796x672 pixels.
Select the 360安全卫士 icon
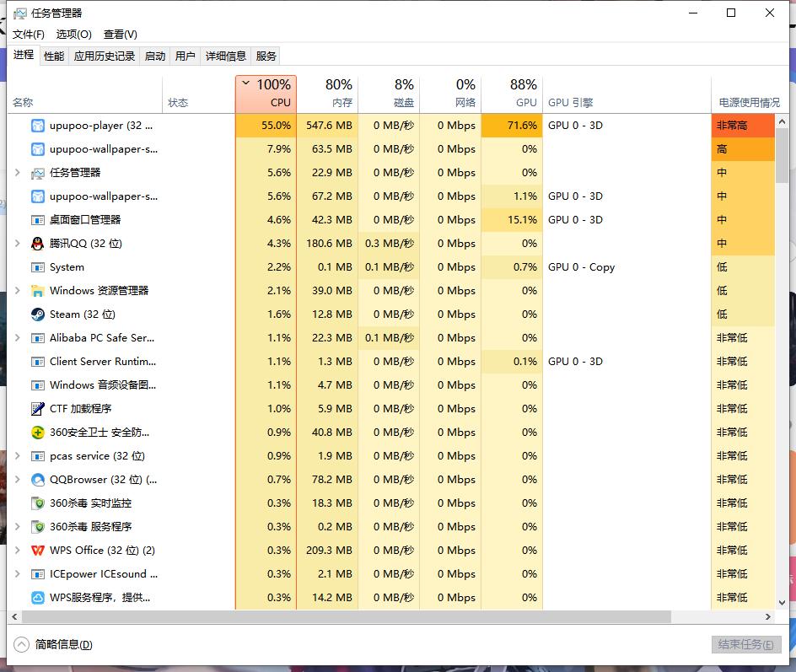[38, 433]
